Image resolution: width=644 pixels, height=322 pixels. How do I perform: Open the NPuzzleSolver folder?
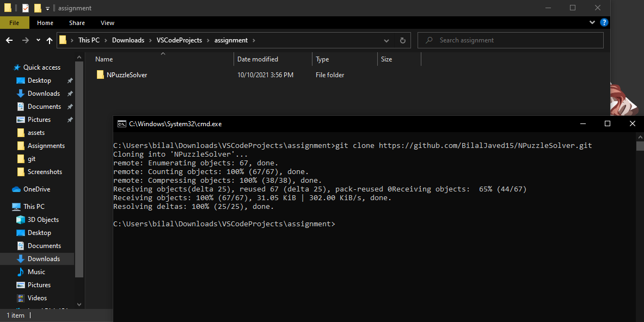126,75
